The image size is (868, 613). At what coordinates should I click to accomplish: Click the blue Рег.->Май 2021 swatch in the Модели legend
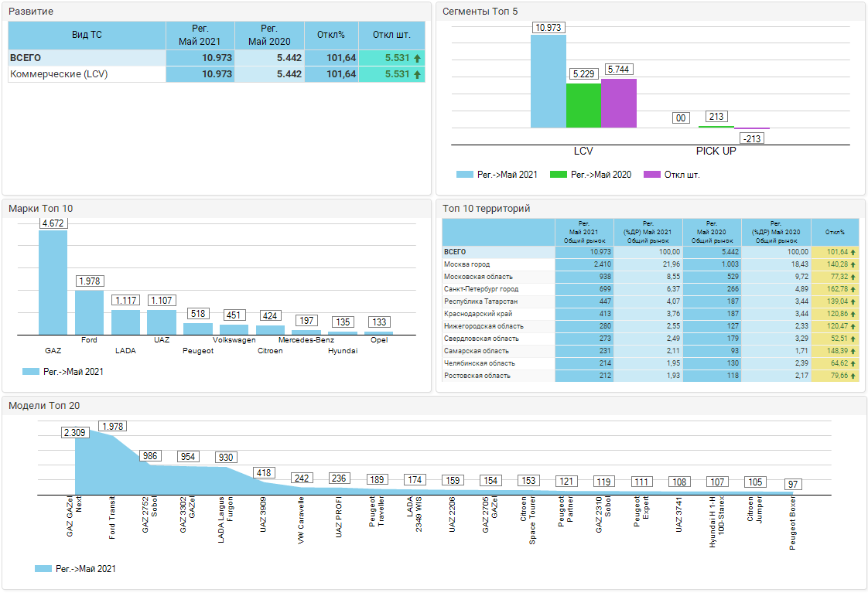click(43, 569)
